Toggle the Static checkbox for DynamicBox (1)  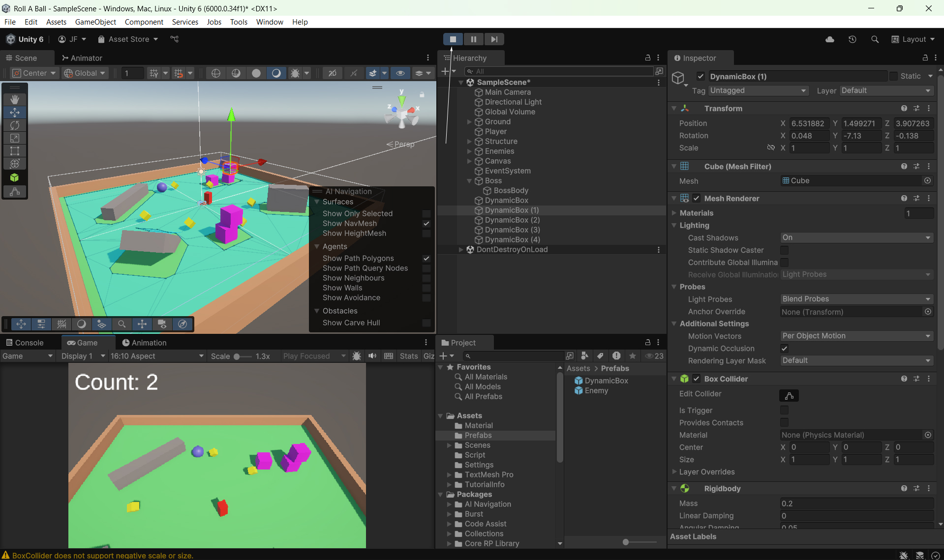pyautogui.click(x=893, y=76)
